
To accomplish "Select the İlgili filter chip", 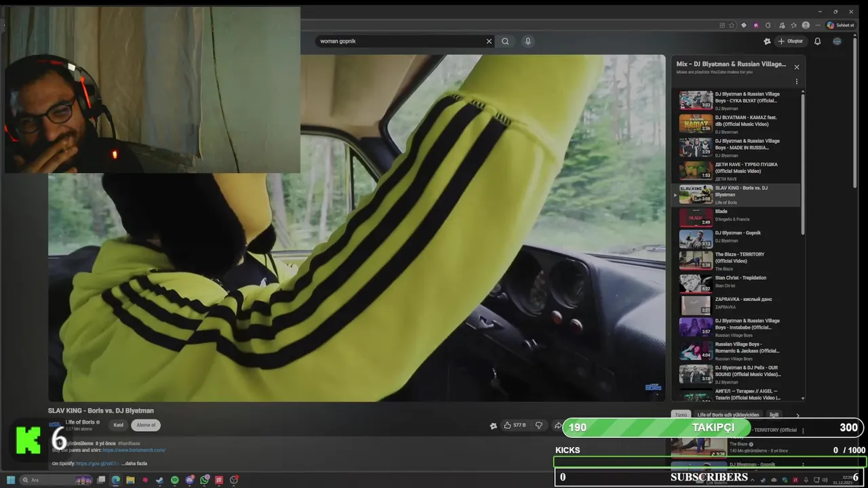I will pyautogui.click(x=774, y=415).
